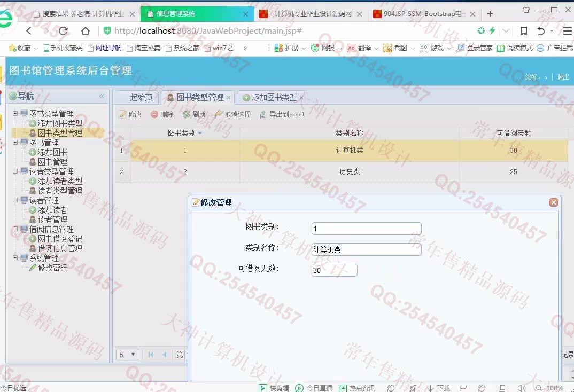Expand the bookmarks overflow chevron
This screenshot has height=392, width=574.
(245, 48)
